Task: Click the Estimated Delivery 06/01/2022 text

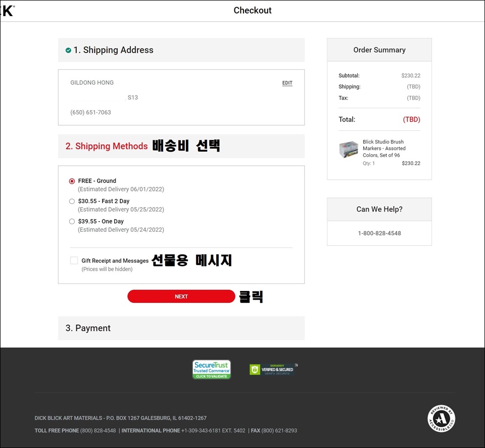Action: click(121, 189)
